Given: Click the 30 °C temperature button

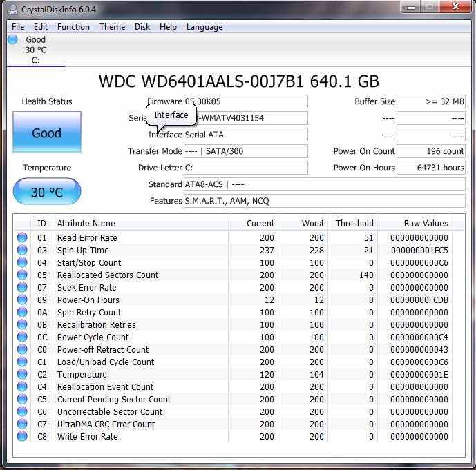Looking at the screenshot, I should [47, 192].
